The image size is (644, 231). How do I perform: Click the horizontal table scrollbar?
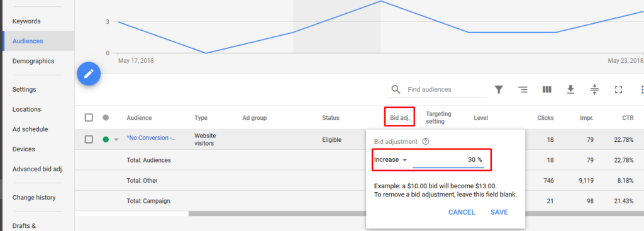[277, 213]
